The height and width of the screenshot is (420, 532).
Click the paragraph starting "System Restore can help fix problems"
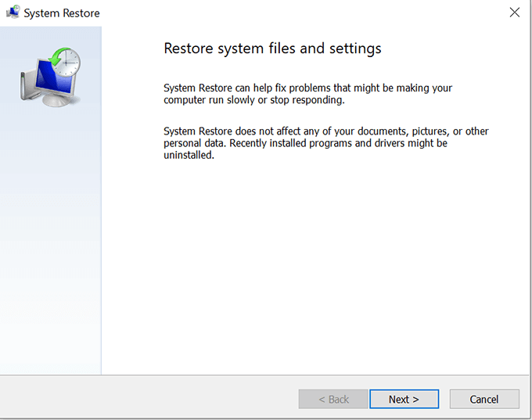point(307,94)
